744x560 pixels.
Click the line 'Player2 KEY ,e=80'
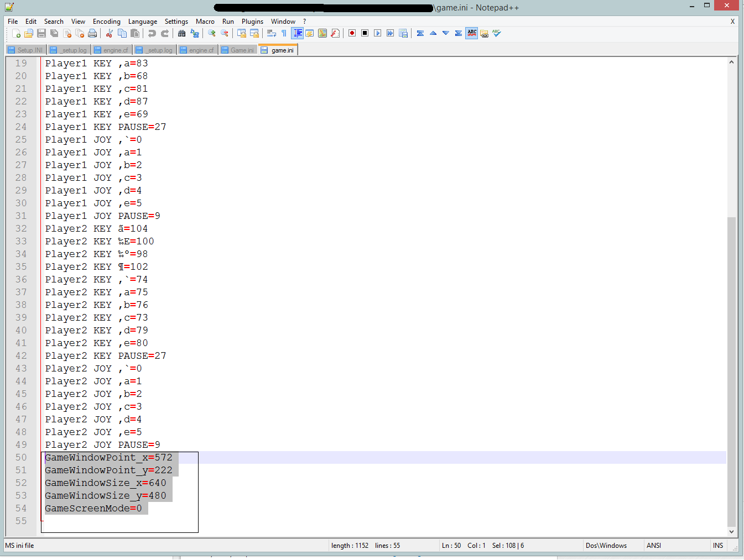[97, 343]
